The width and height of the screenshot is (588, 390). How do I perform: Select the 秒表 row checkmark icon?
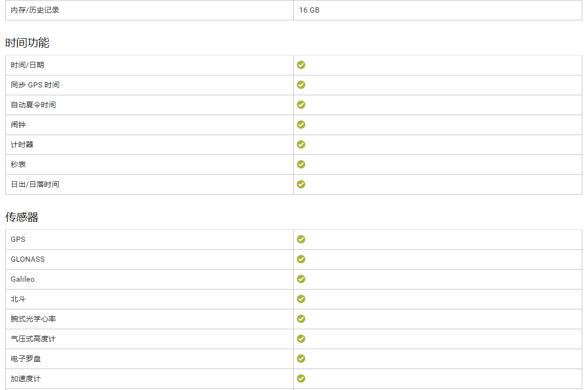301,164
